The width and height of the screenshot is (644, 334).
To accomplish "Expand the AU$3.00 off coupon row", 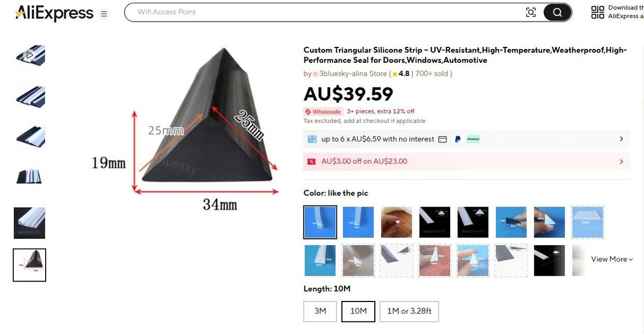I will pos(467,161).
